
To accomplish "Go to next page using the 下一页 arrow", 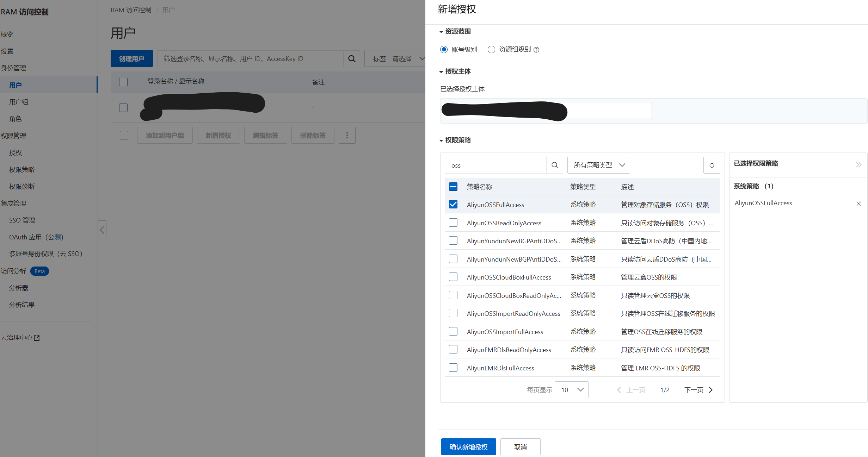I will [710, 390].
